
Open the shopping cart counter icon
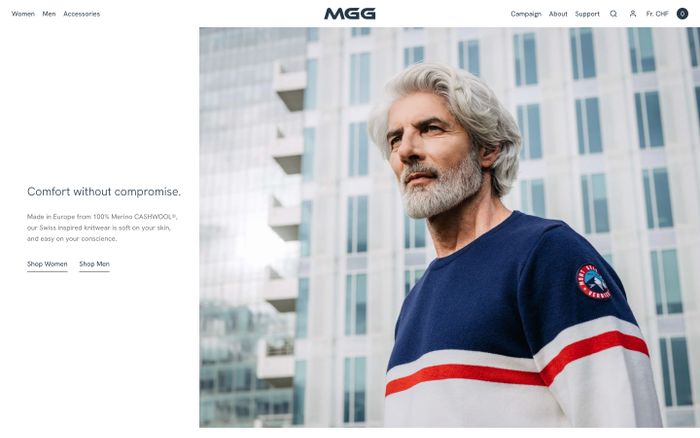(x=682, y=14)
